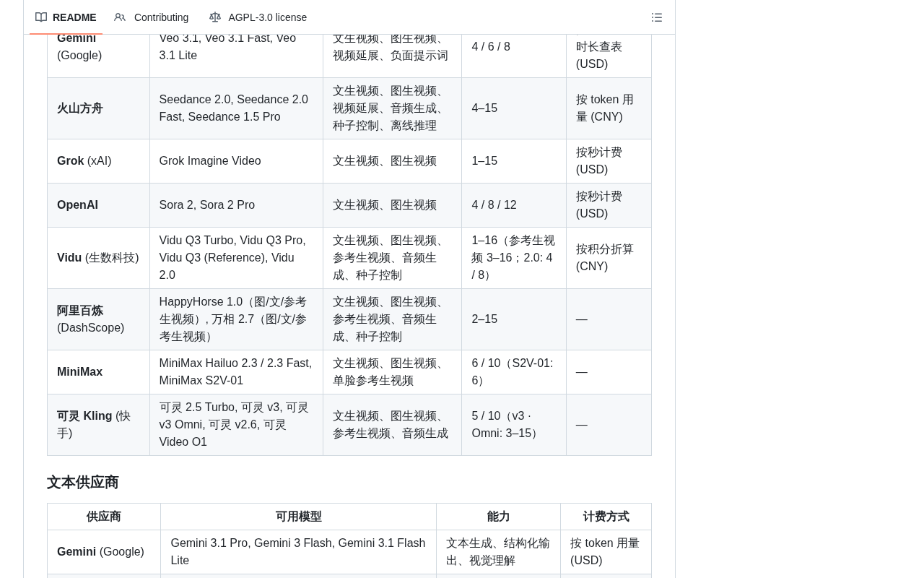924x578 pixels.
Task: Click the '按积分折算 (CNY)' billing cell
Action: click(609, 258)
